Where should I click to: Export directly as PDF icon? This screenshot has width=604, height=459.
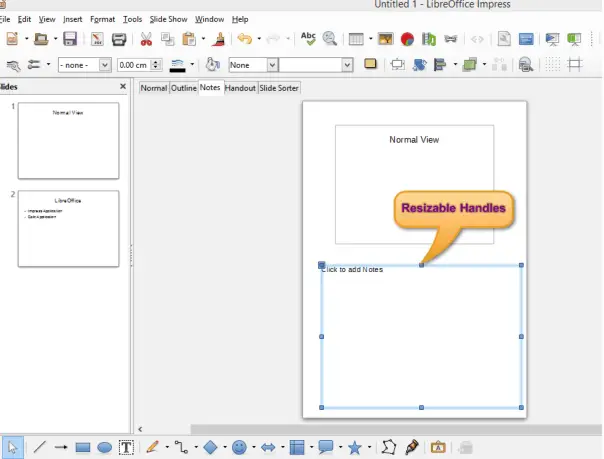pyautogui.click(x=97, y=39)
